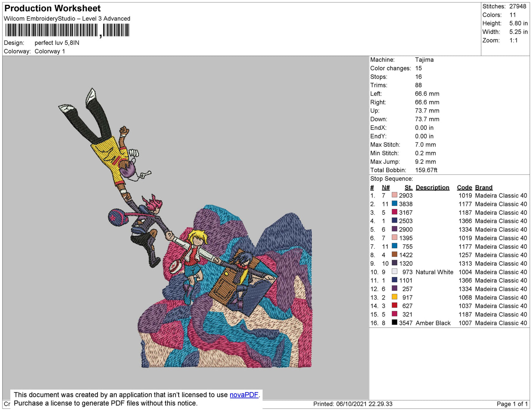532x411 pixels.
Task: Pick the blue swatch beside 755 stitches
Action: click(394, 246)
